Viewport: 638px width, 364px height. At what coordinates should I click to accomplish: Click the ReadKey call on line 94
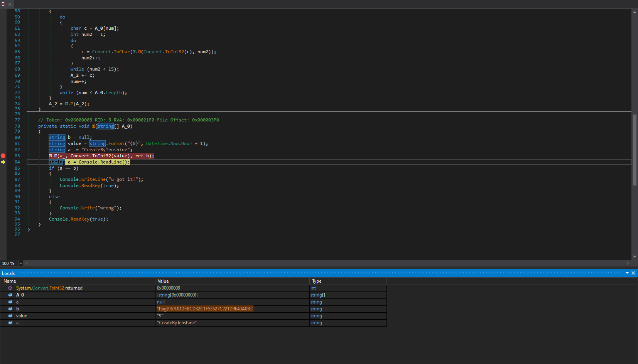coord(80,219)
